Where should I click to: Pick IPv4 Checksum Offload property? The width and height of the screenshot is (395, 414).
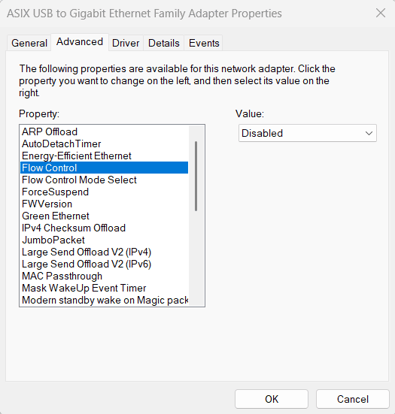[104, 228]
